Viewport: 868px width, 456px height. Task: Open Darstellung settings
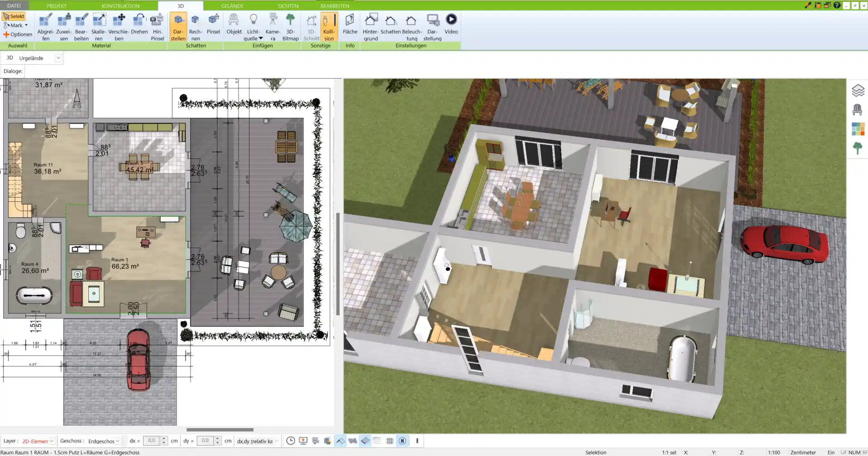pyautogui.click(x=432, y=27)
